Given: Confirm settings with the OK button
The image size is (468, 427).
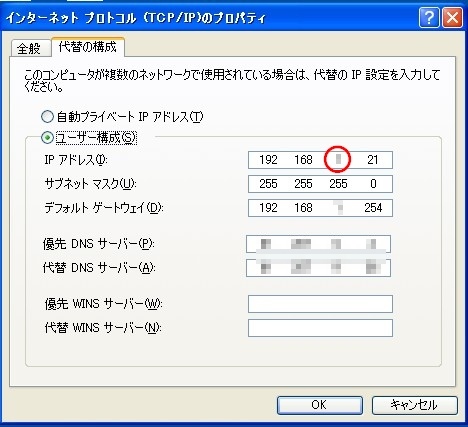Looking at the screenshot, I should pyautogui.click(x=320, y=405).
